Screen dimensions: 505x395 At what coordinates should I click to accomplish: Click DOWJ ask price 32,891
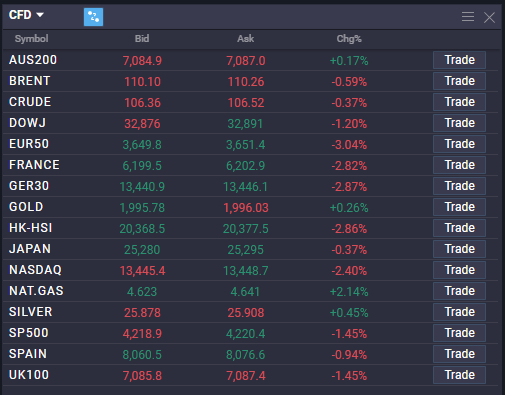coord(245,124)
